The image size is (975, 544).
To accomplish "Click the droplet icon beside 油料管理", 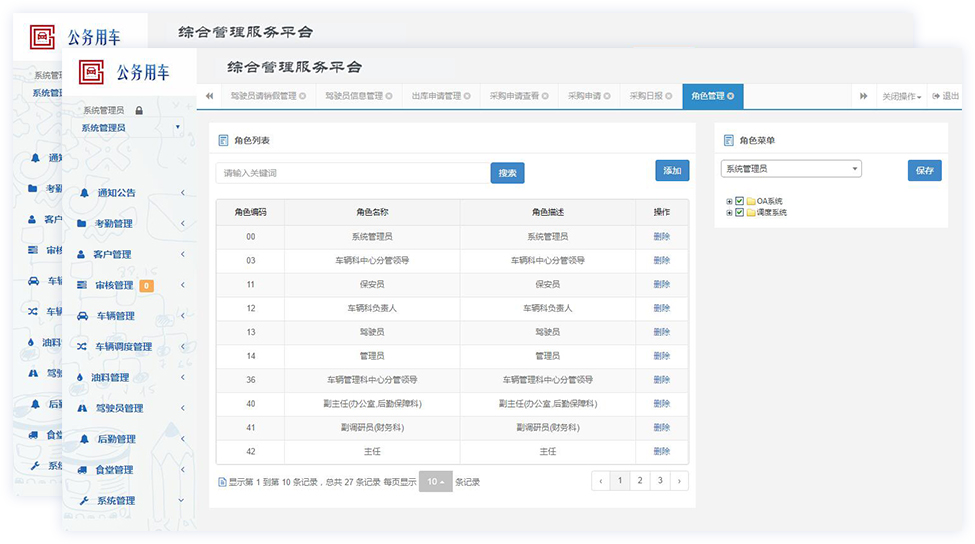I will pyautogui.click(x=82, y=378).
